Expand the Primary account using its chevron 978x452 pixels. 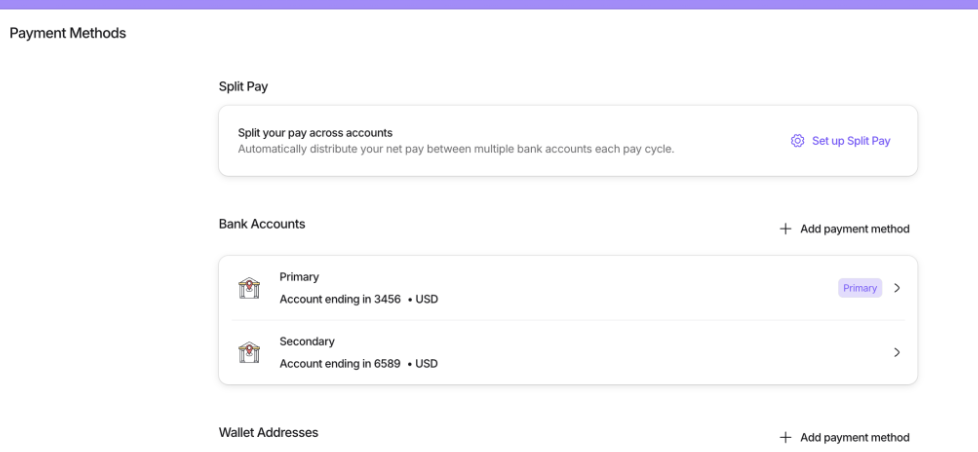tap(897, 288)
